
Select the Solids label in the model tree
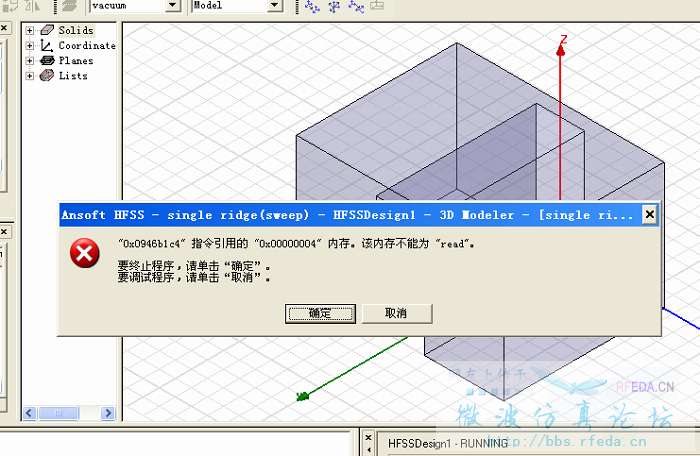pyautogui.click(x=76, y=30)
